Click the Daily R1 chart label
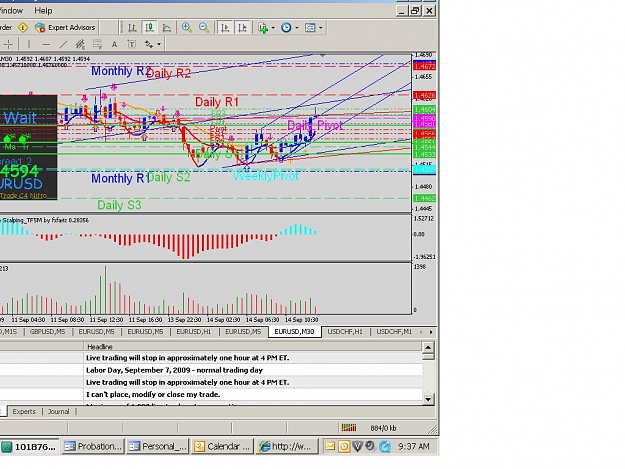 coord(217,102)
